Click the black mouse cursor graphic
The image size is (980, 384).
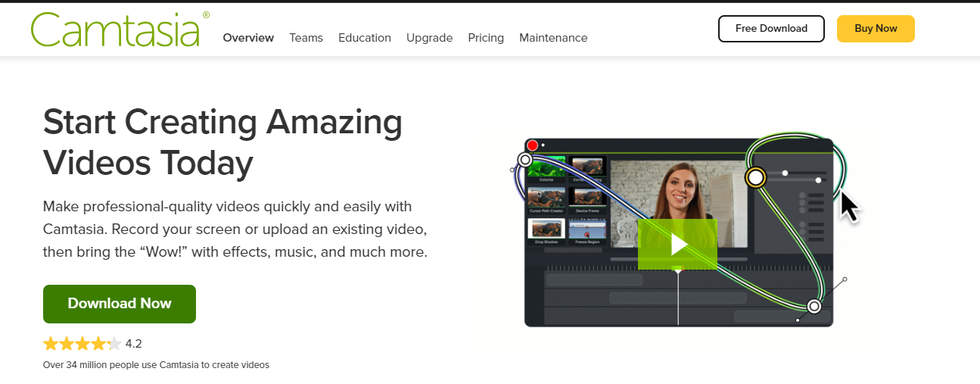coord(851,207)
